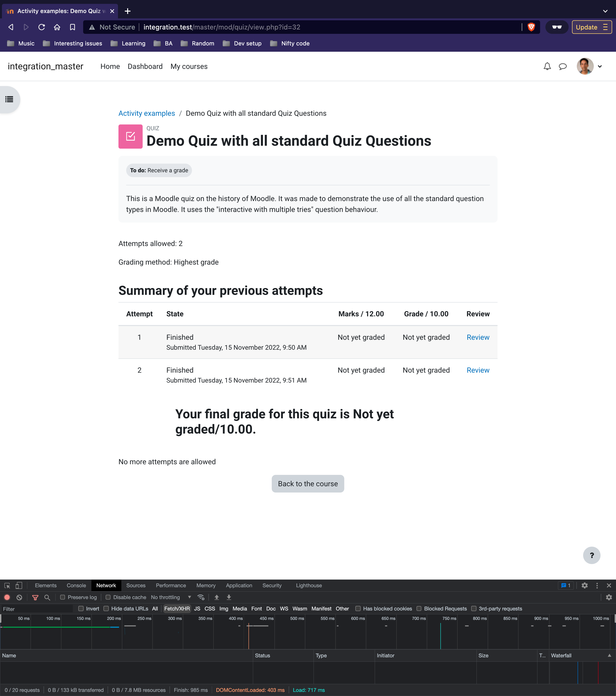
Task: Expand the user menu chevron
Action: coord(600,66)
